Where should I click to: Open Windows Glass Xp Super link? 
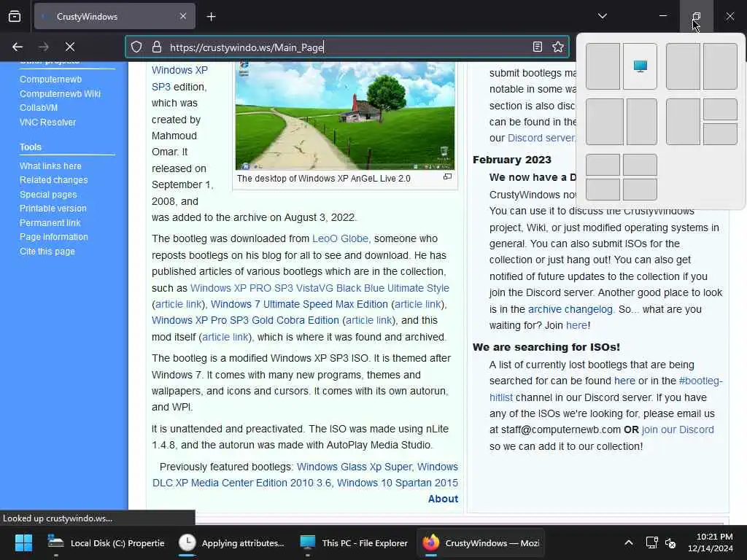[x=354, y=467]
